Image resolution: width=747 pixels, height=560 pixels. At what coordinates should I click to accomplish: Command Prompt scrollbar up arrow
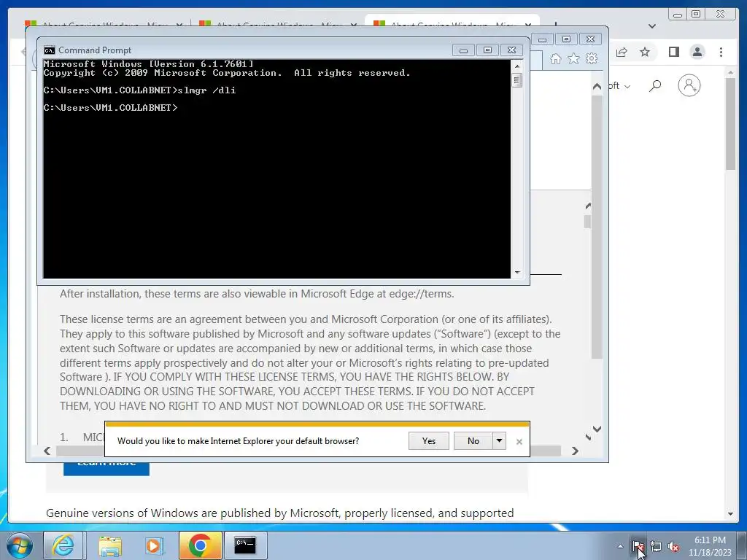point(517,66)
